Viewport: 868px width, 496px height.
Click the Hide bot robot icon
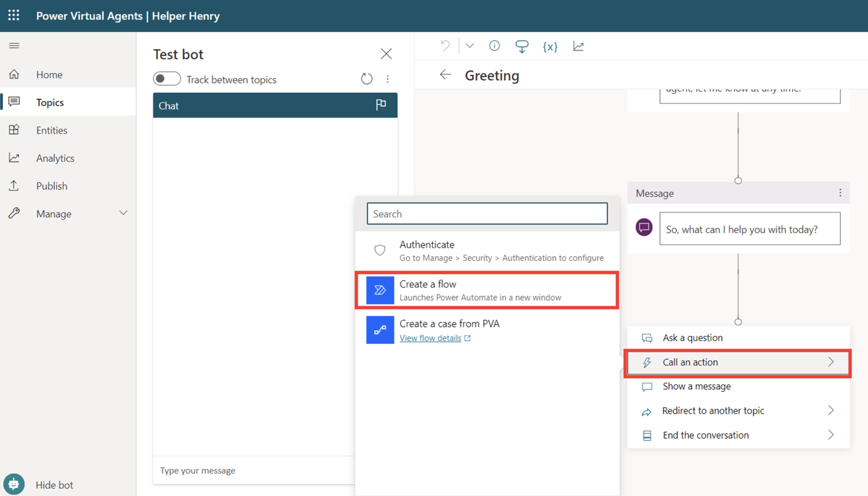click(x=14, y=484)
